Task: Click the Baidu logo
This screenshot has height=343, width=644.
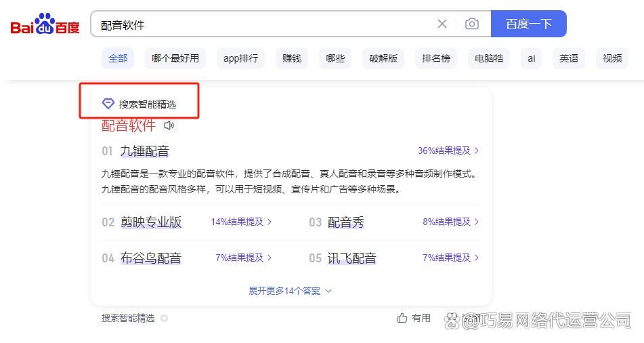Action: tap(45, 25)
